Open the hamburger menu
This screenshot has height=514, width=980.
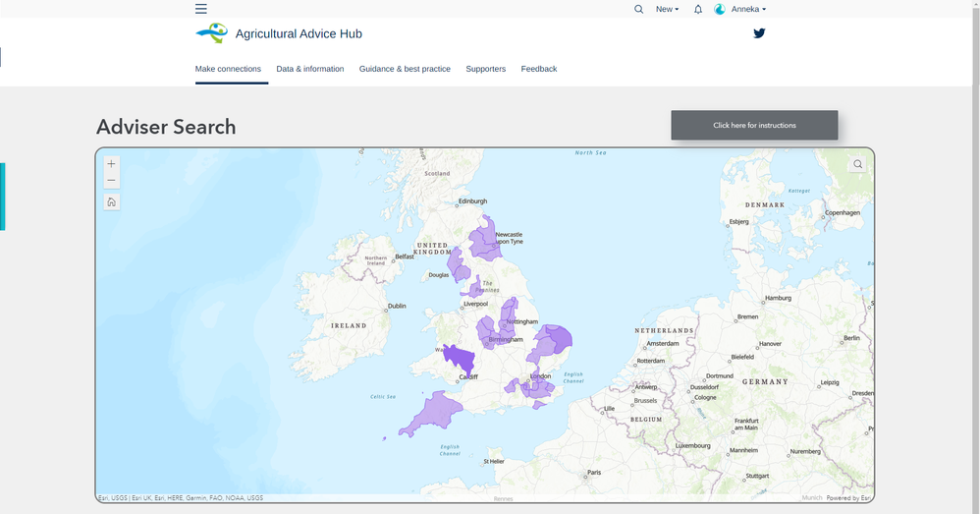tap(201, 9)
